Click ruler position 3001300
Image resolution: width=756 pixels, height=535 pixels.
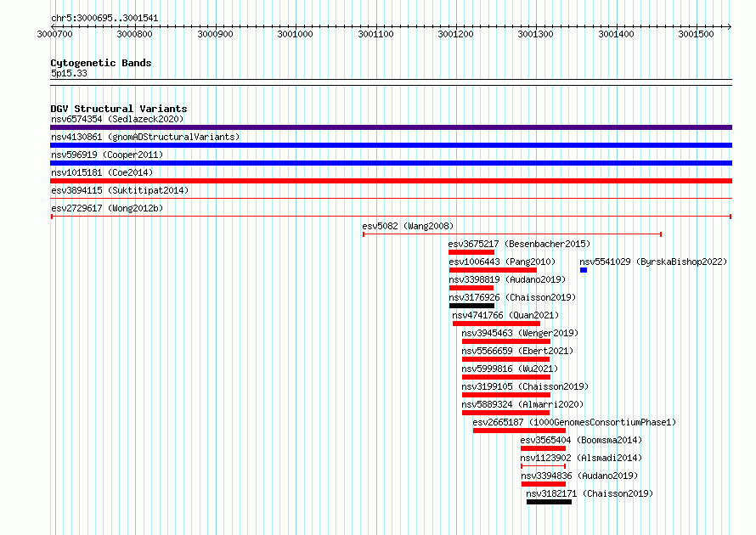[x=536, y=34]
